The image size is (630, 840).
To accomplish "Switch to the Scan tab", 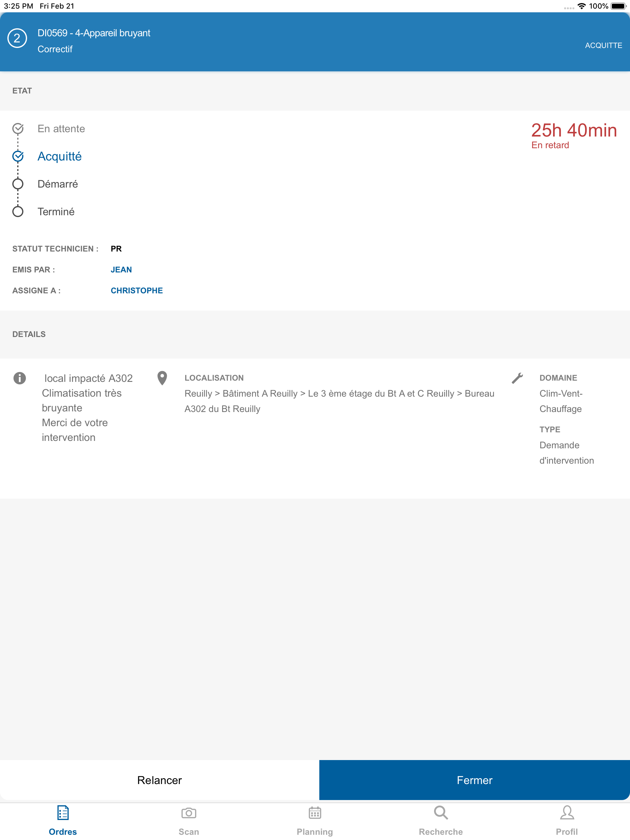I will point(189,821).
